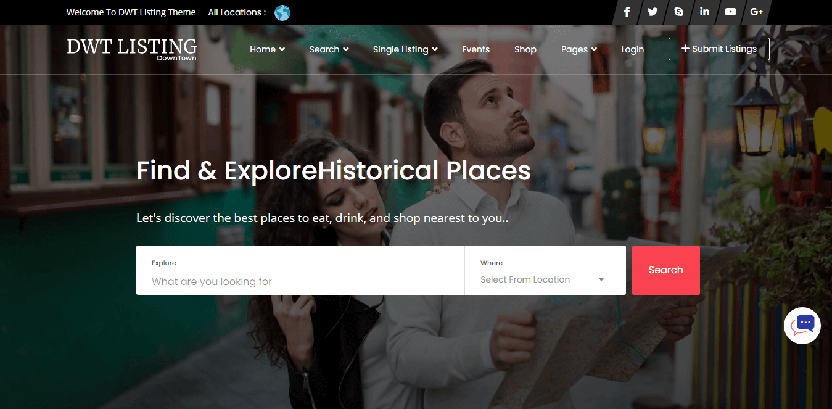Expand the Single Listing menu
Viewport: 832px width, 409px height.
pyautogui.click(x=405, y=49)
